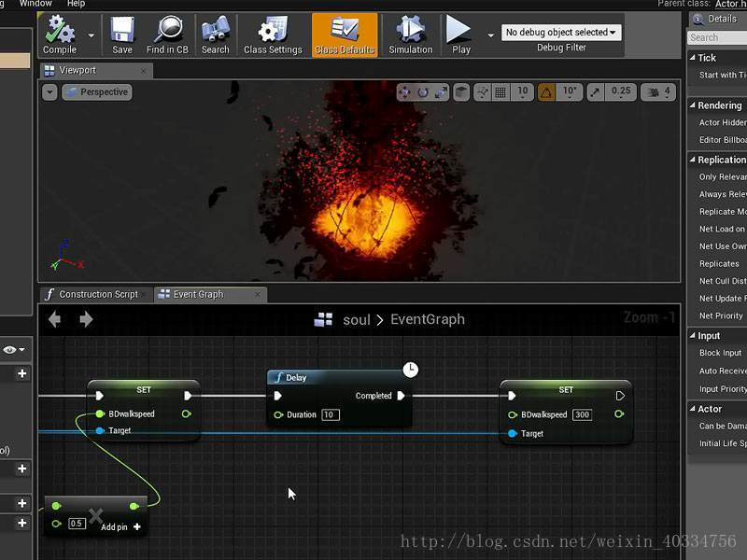Toggle grid snapping in viewport toolbar

click(500, 91)
